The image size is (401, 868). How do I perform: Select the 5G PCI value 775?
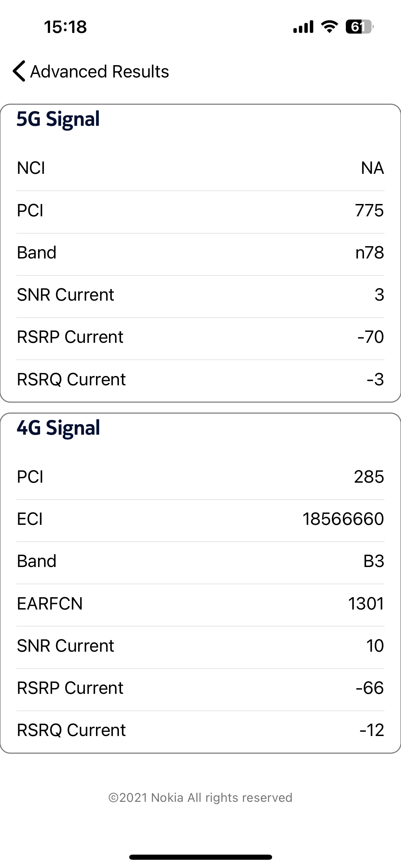tap(369, 210)
